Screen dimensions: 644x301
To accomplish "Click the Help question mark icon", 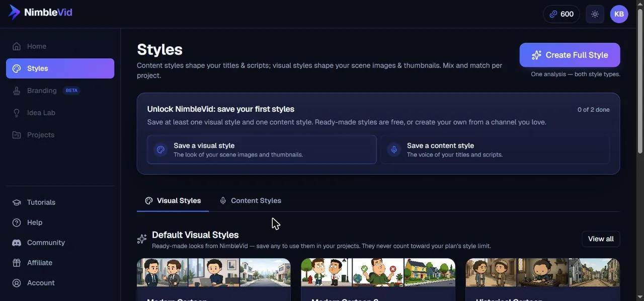I will pos(17,222).
